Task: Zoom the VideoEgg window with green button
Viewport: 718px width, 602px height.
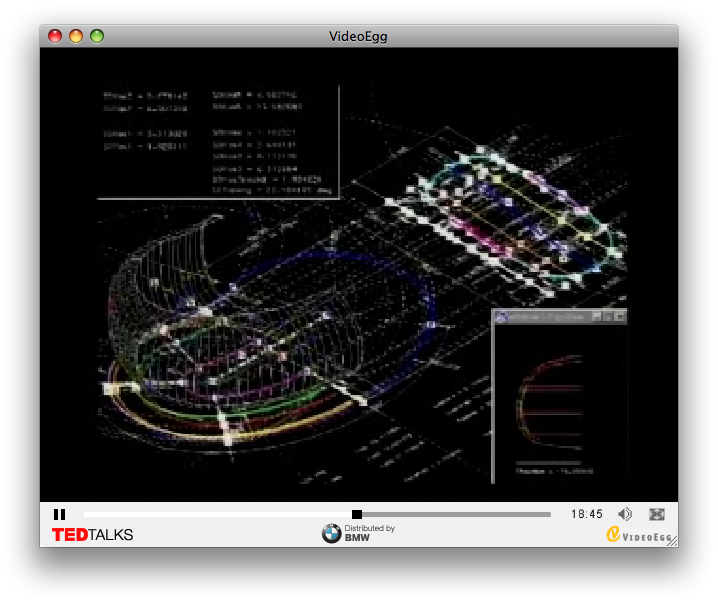Action: pos(97,36)
